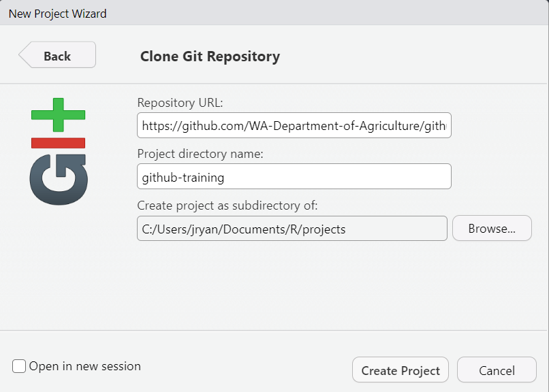Click the 'Repository URL:' label
The width and height of the screenshot is (549, 392).
pos(181,103)
